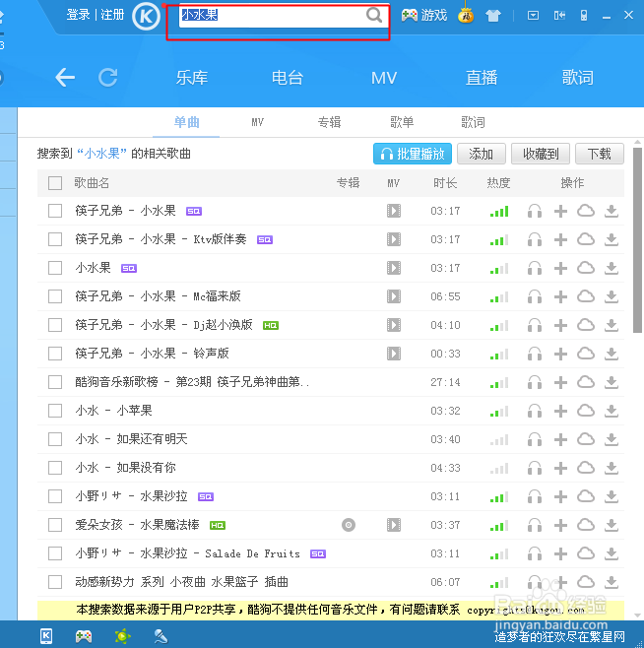Open the green gear icon in bottom bar

click(123, 636)
